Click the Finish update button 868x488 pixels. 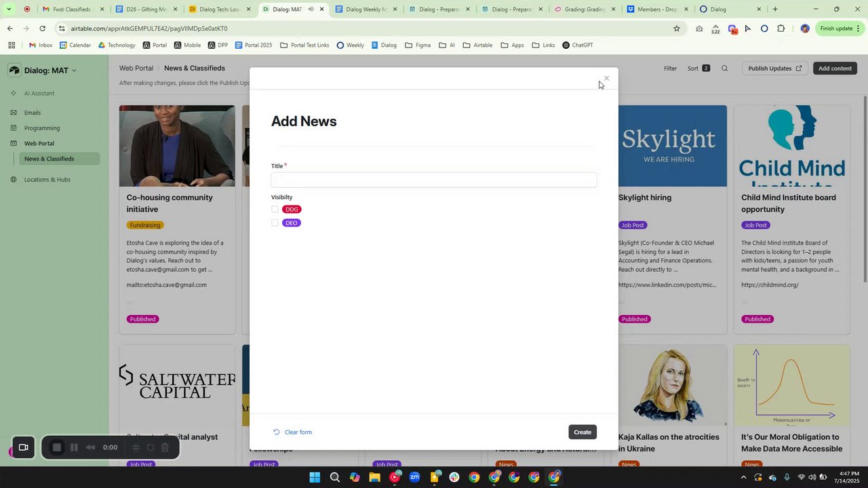point(840,28)
